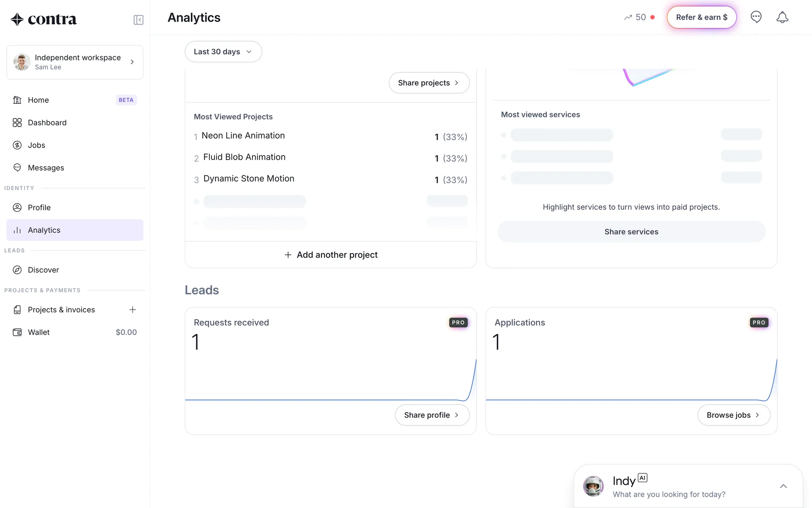
Task: Expand the Indy AI chat panel
Action: 783,486
